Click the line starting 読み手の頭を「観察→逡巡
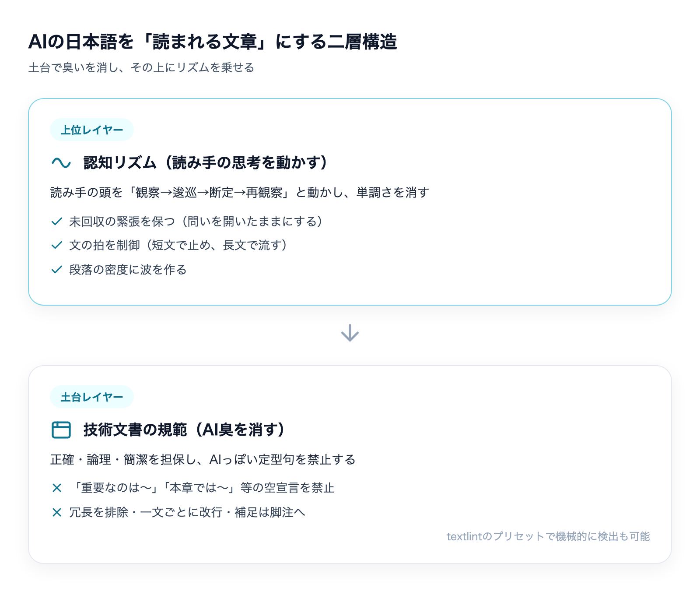 tap(240, 193)
